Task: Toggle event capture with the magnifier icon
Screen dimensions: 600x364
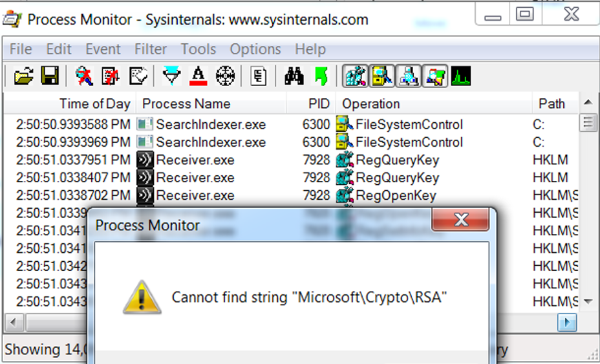Action: pos(84,76)
